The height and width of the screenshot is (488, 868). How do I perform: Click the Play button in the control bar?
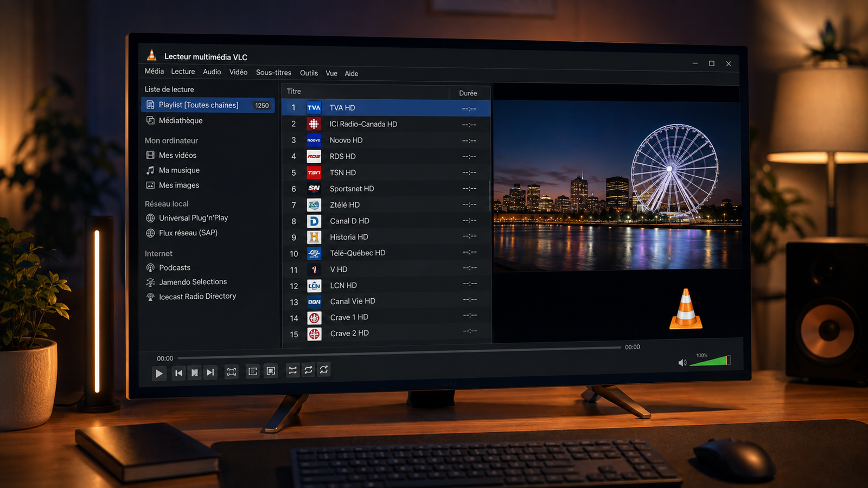coord(159,373)
